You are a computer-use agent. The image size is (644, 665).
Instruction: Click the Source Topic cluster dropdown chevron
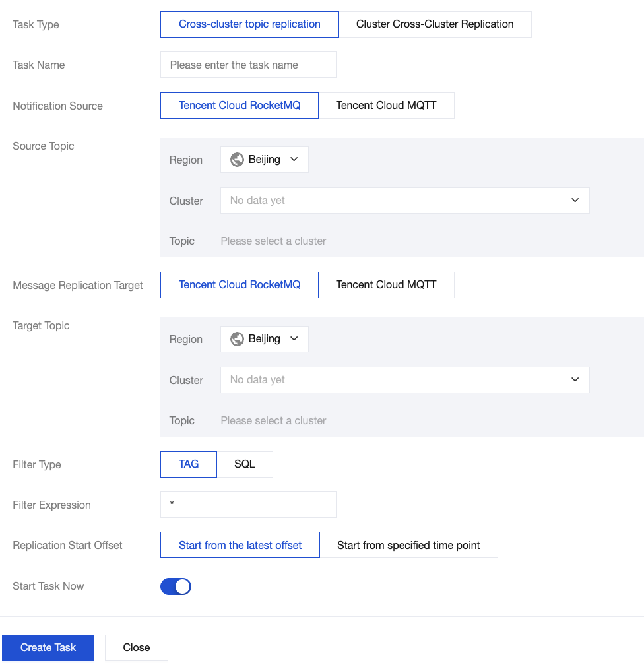[x=575, y=201]
